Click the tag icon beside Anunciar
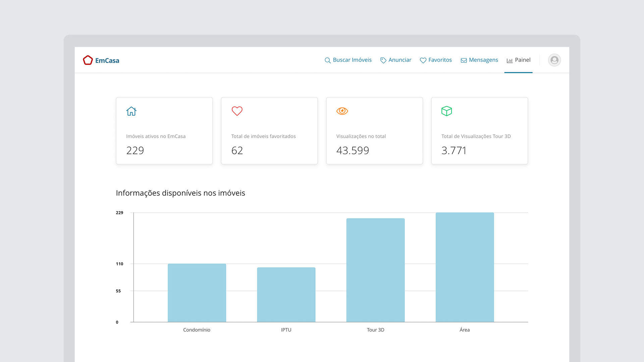Image resolution: width=644 pixels, height=362 pixels. (x=383, y=60)
